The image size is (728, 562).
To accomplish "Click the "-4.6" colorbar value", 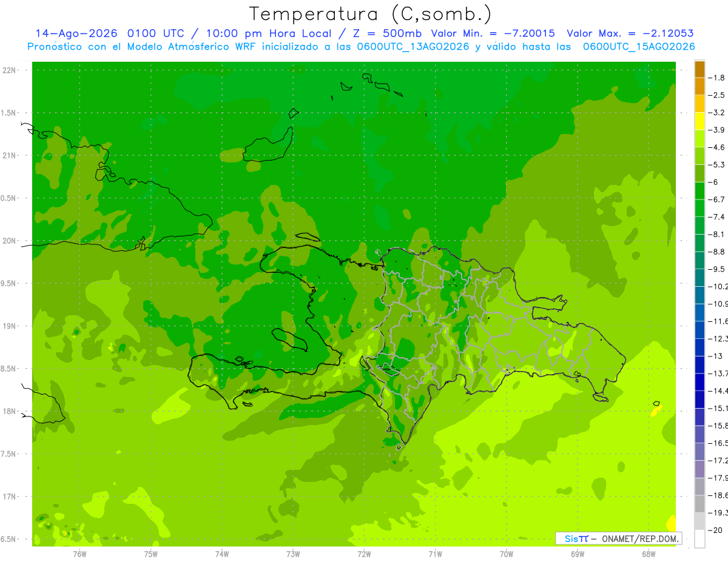I will (716, 147).
